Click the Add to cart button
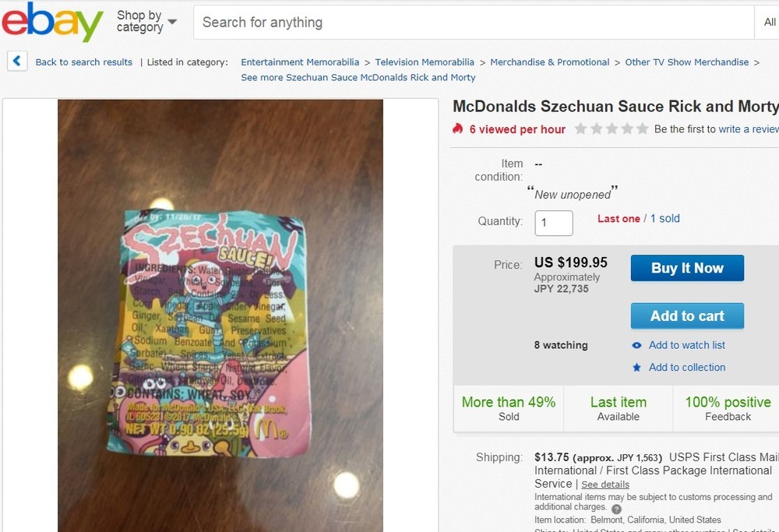779x532 pixels. coord(687,315)
